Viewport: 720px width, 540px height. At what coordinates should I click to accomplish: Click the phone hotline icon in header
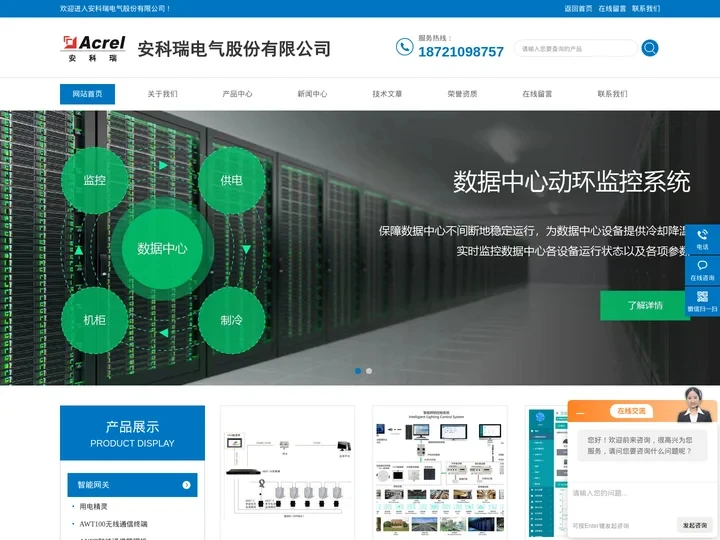coord(404,47)
